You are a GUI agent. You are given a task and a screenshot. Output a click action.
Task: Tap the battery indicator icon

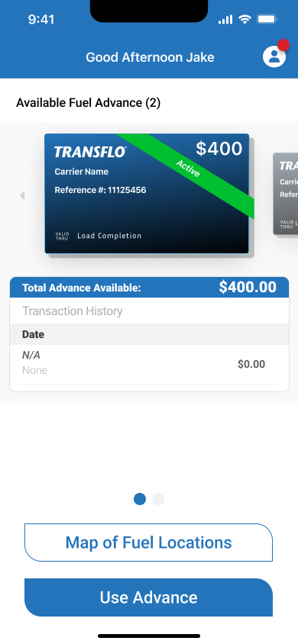pyautogui.click(x=267, y=19)
